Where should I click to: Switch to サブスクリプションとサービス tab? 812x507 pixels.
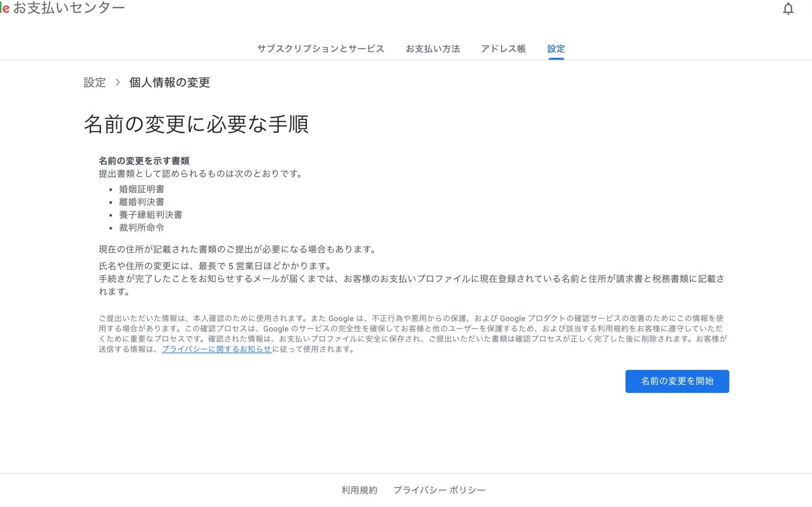(321, 49)
